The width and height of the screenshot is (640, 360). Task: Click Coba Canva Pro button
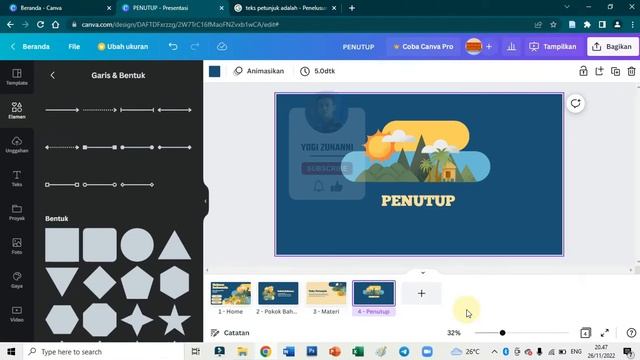423,47
